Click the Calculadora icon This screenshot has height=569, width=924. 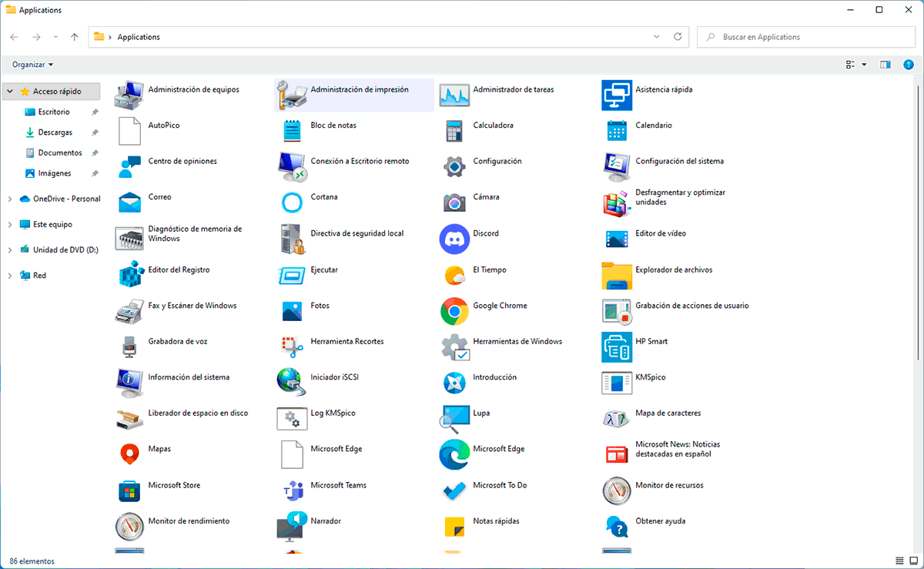click(x=454, y=131)
